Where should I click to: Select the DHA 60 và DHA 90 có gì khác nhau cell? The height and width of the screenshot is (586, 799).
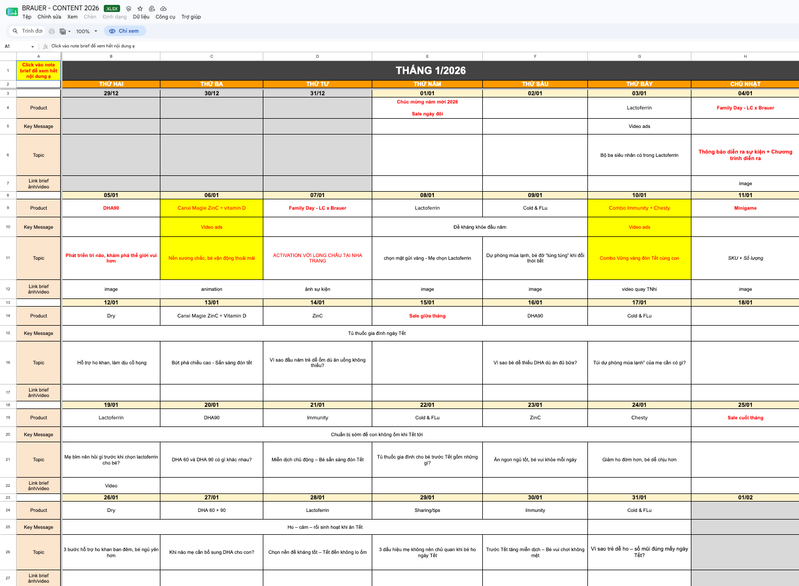[211, 460]
